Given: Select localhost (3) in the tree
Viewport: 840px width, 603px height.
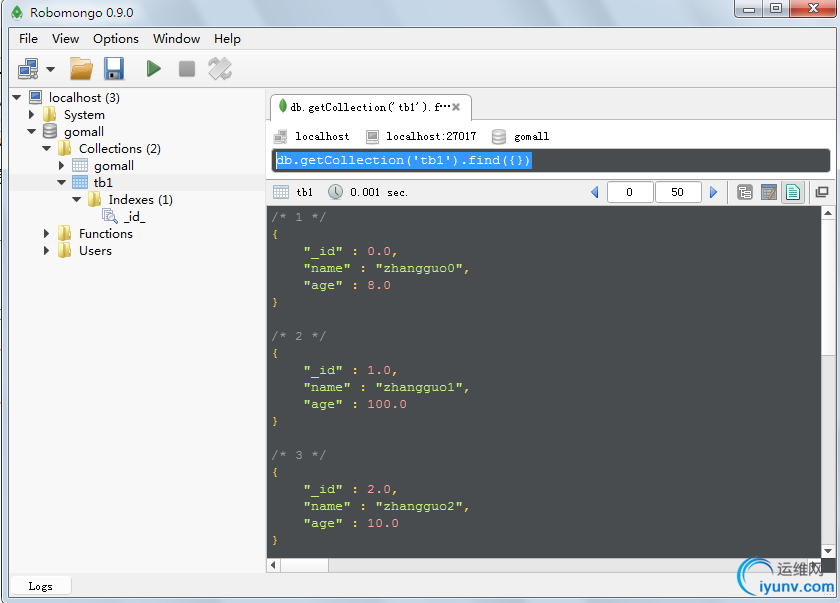Looking at the screenshot, I should [84, 97].
